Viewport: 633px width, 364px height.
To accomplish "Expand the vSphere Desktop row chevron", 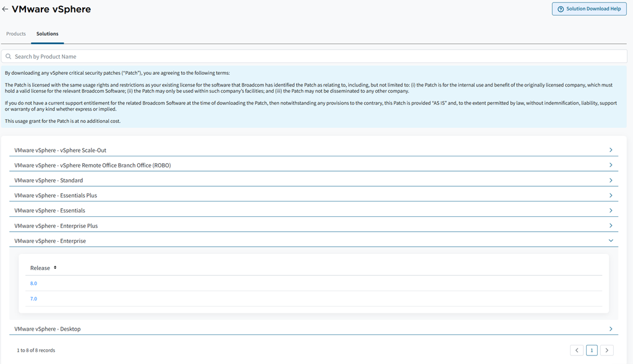I will click(611, 329).
